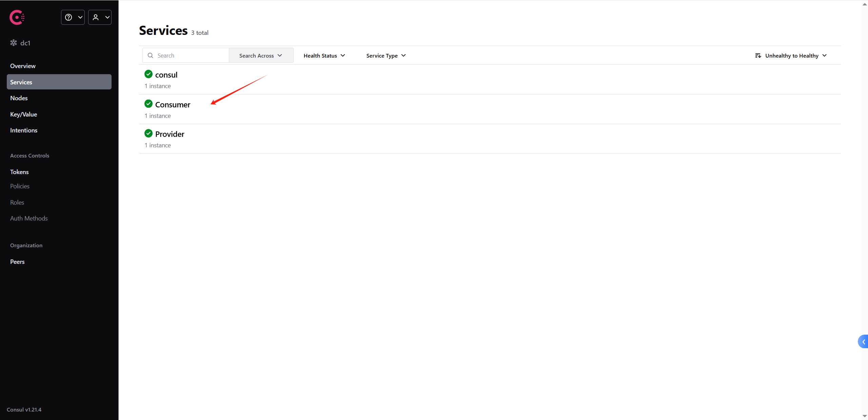Click the green checkmark beside Provider
The image size is (868, 420).
coord(148,133)
